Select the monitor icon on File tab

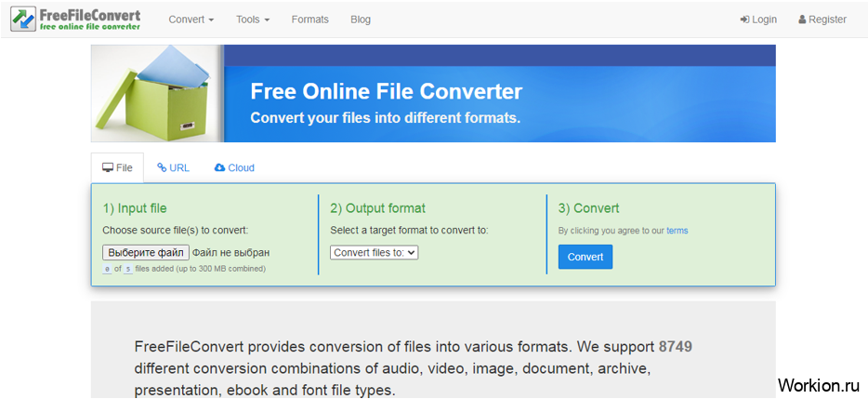pos(108,168)
